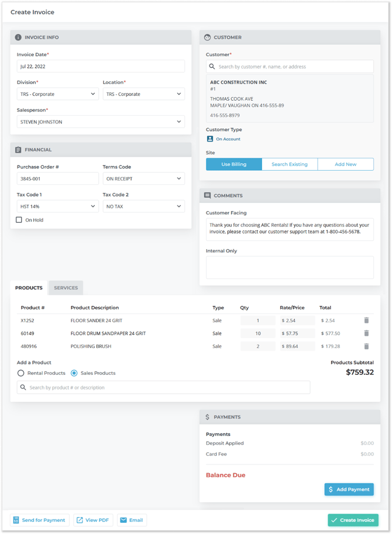
Task: Click the View PDF button
Action: tap(93, 520)
